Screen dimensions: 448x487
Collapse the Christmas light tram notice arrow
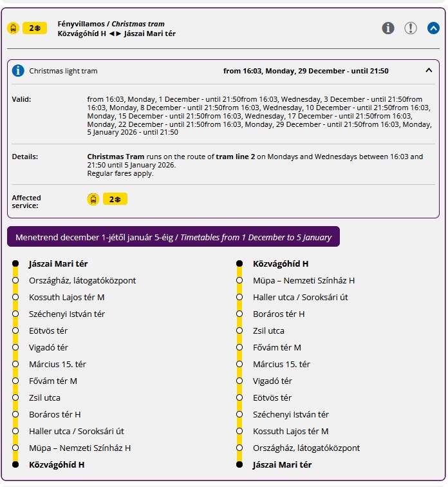[x=429, y=71]
